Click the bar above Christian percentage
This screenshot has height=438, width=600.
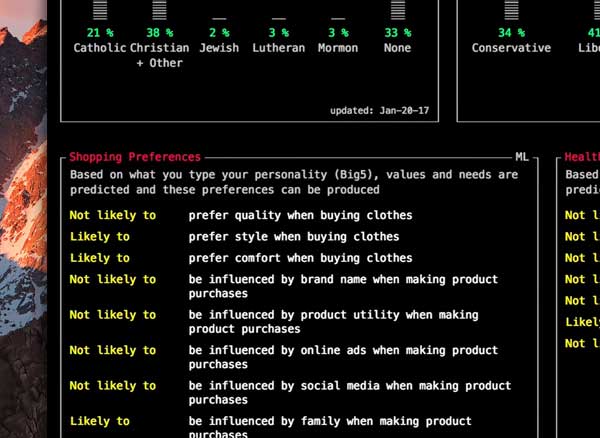tap(160, 10)
